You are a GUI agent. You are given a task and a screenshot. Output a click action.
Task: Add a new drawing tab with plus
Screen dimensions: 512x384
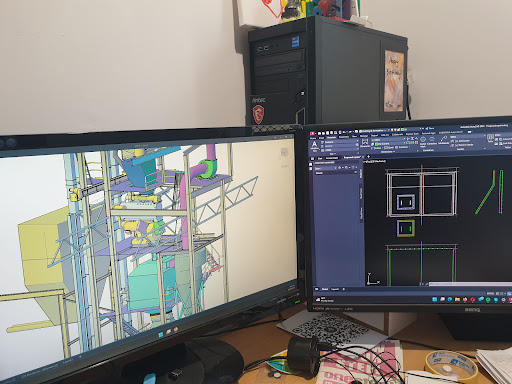(368, 156)
